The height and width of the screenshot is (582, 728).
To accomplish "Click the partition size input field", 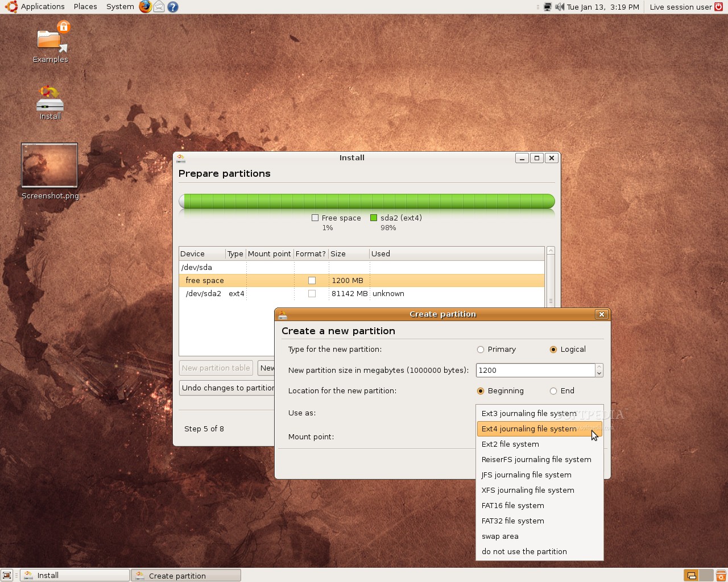I will [535, 371].
